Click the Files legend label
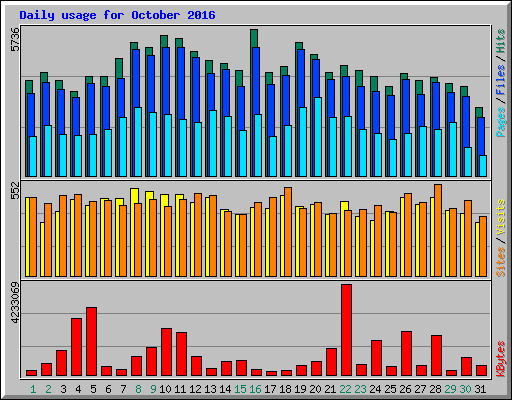Image resolution: width=512 pixels, height=400 pixels. click(x=501, y=80)
